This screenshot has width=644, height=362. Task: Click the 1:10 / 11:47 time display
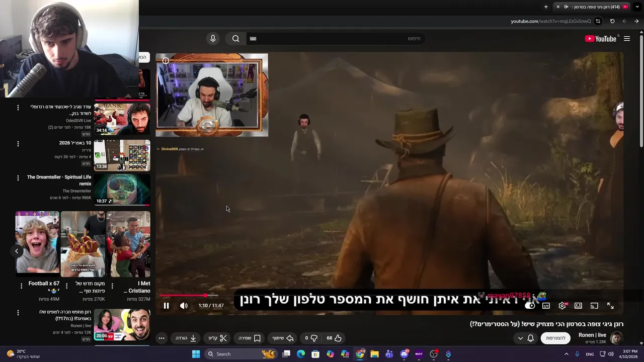tap(211, 306)
